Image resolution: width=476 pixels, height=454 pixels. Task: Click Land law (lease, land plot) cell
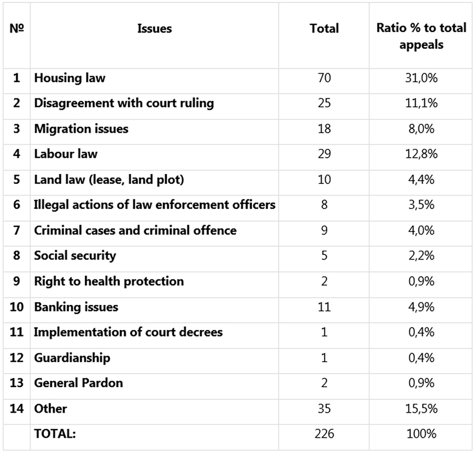(109, 179)
